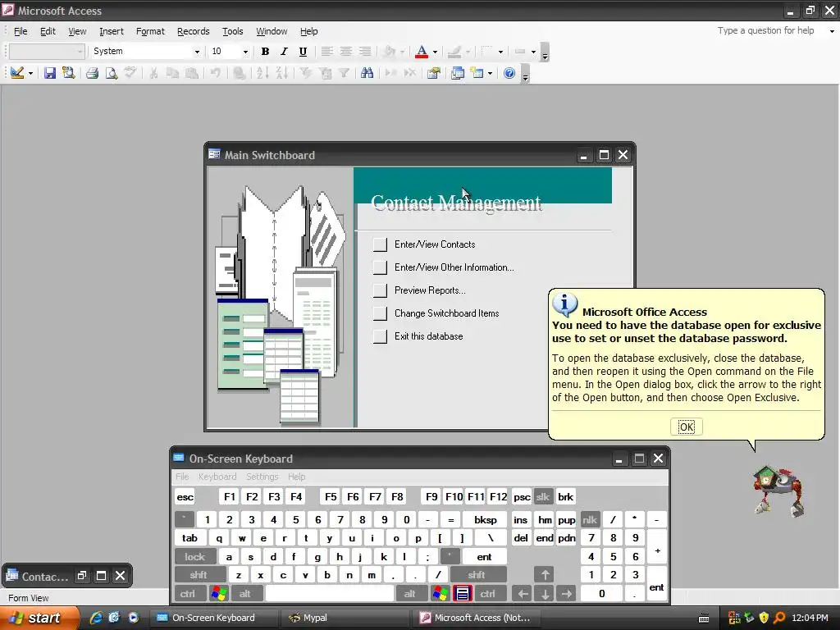The width and height of the screenshot is (840, 630).
Task: Click the Office Assistant robot character
Action: click(778, 491)
